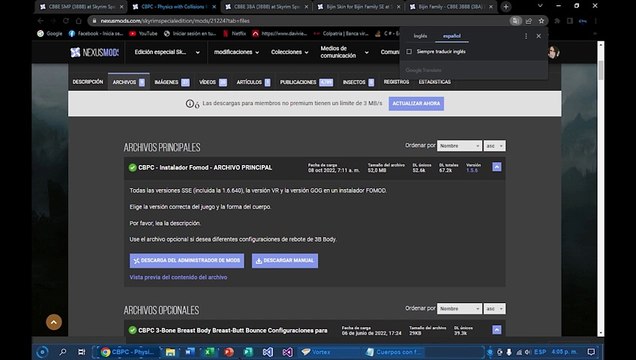Click the info icon in the download limit banner
This screenshot has height=360, width=636.
tap(189, 104)
